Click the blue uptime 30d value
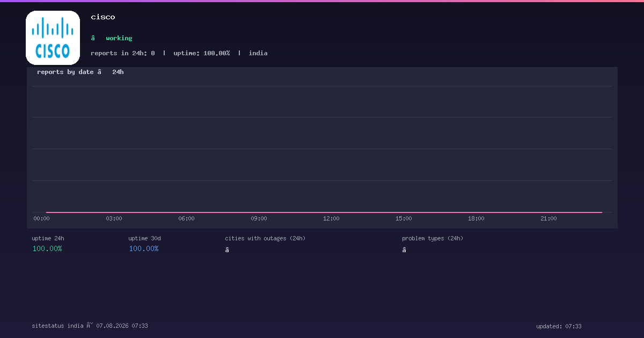Viewport: 644px width, 338px height. [x=144, y=248]
